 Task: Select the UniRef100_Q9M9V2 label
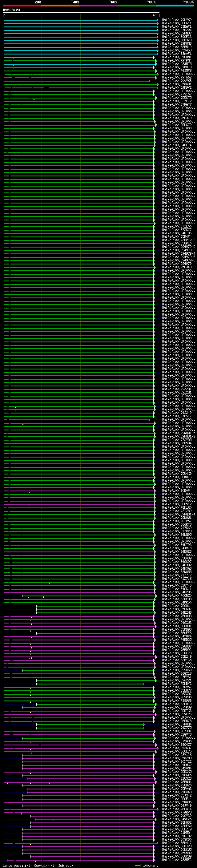click(176, 88)
